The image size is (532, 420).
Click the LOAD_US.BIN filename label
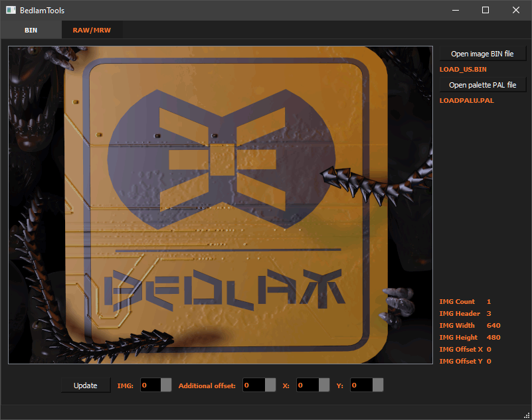[x=463, y=69]
